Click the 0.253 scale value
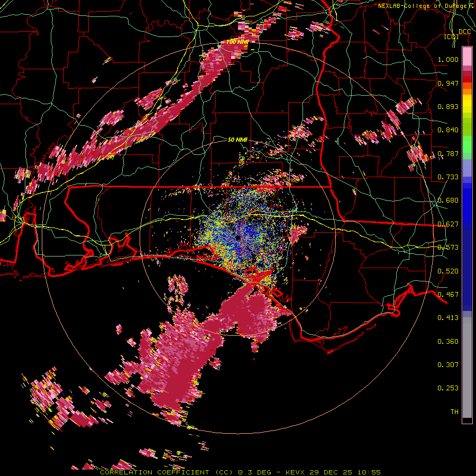Image resolution: width=476 pixels, height=476 pixels. (x=448, y=388)
